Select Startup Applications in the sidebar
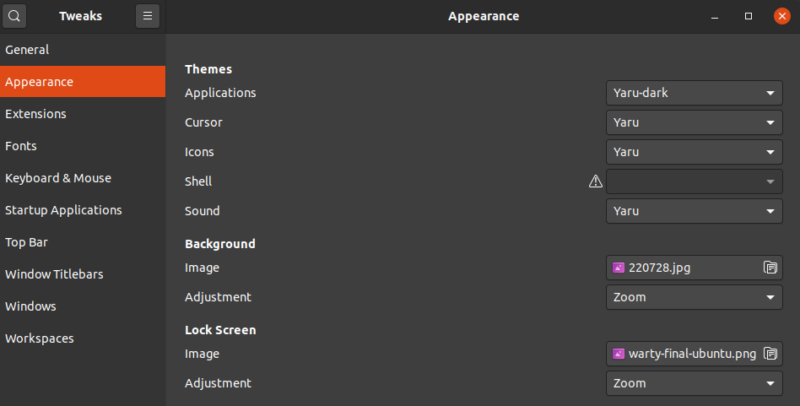This screenshot has height=406, width=800. point(63,210)
